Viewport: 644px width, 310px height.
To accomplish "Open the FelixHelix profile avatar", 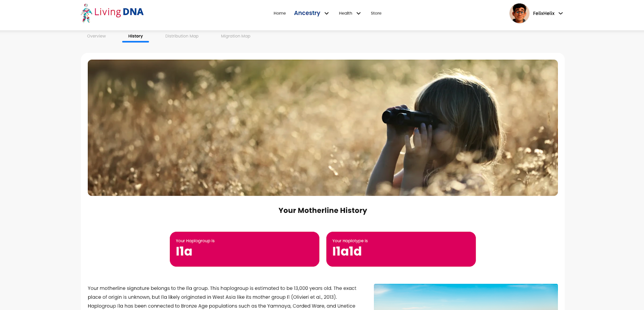I will tap(519, 13).
